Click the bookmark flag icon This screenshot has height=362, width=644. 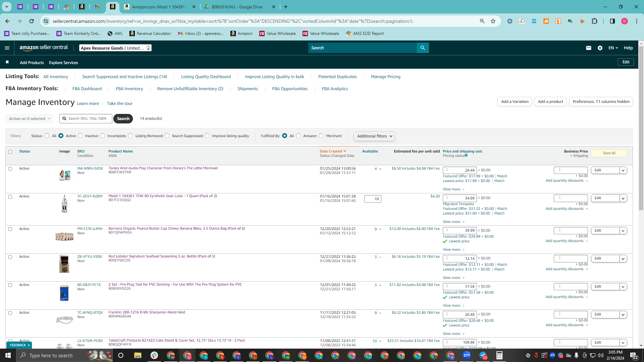pos(7,62)
